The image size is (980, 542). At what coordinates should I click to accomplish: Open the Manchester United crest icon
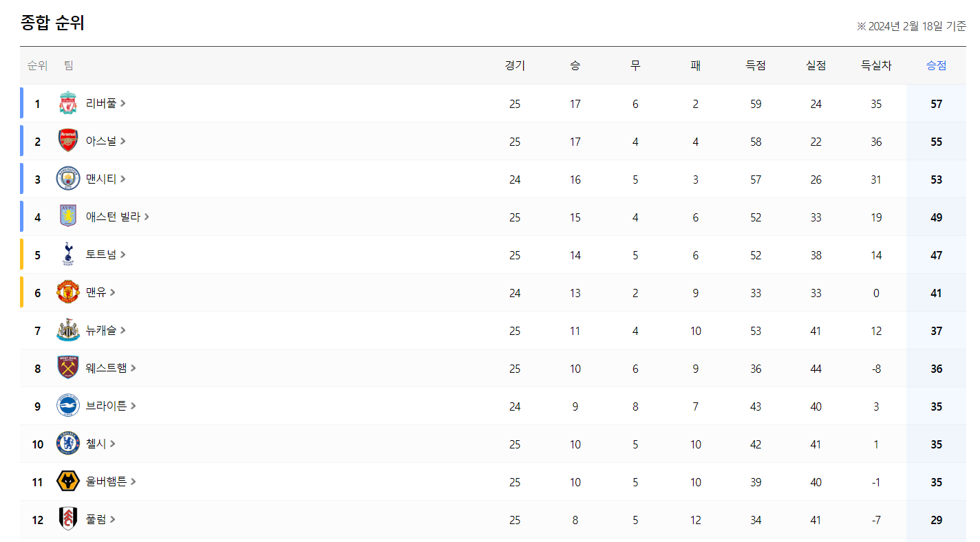[x=67, y=292]
